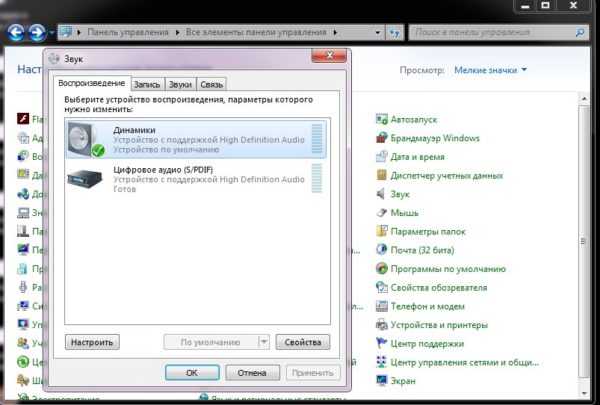Viewport: 600px width, 405px height.
Task: Click the Control Panel scrollbar up arrow
Action: click(x=584, y=99)
